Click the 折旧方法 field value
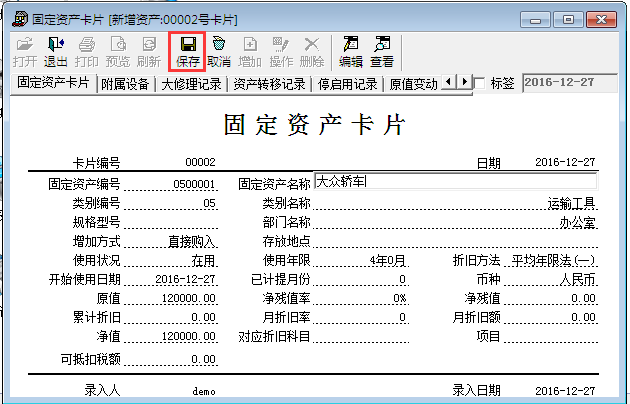This screenshot has height=404, width=630. click(552, 260)
